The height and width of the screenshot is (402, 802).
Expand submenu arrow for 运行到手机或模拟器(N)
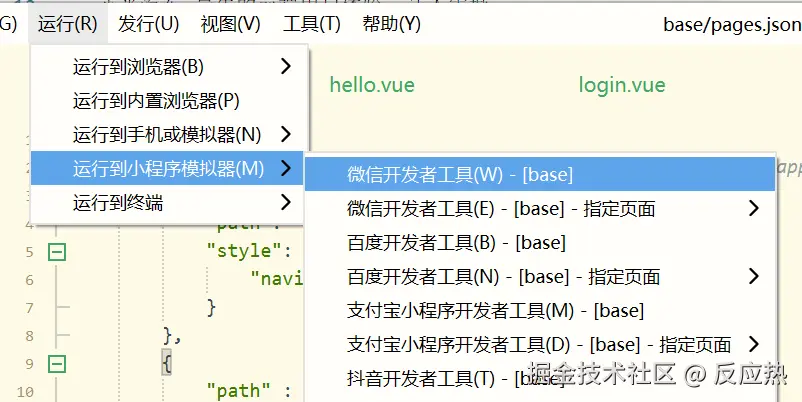286,135
